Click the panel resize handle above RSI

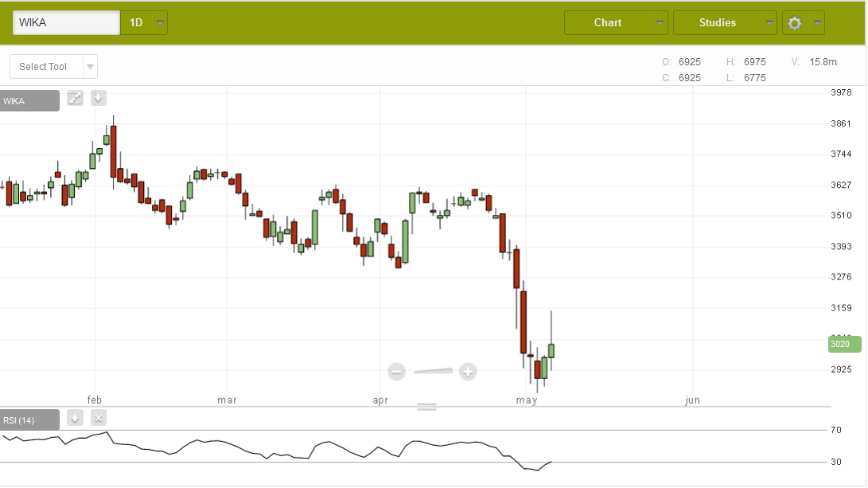point(427,407)
